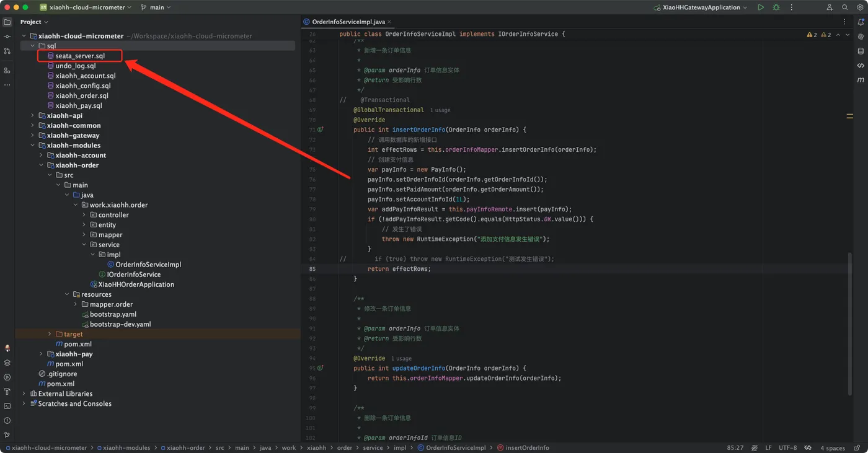Viewport: 868px width, 453px height.
Task: Open the Services layers icon in left bar
Action: click(x=7, y=363)
